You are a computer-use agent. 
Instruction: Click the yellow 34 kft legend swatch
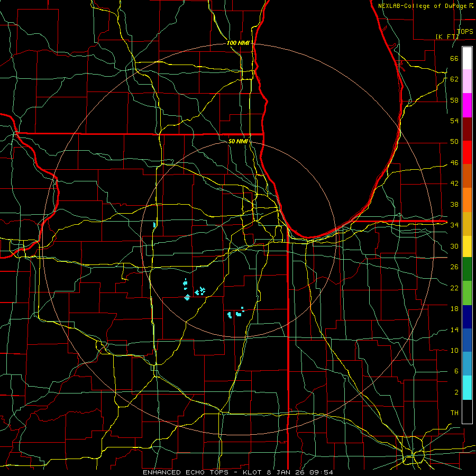pos(467,246)
